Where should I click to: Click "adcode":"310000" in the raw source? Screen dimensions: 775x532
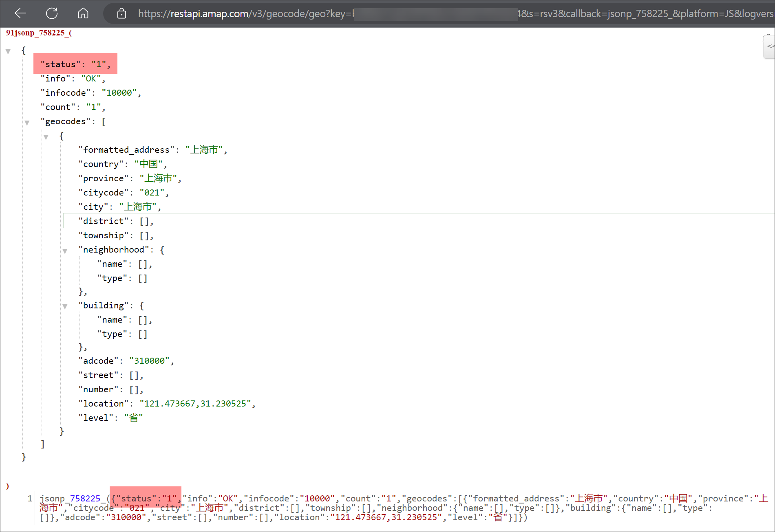tap(104, 517)
